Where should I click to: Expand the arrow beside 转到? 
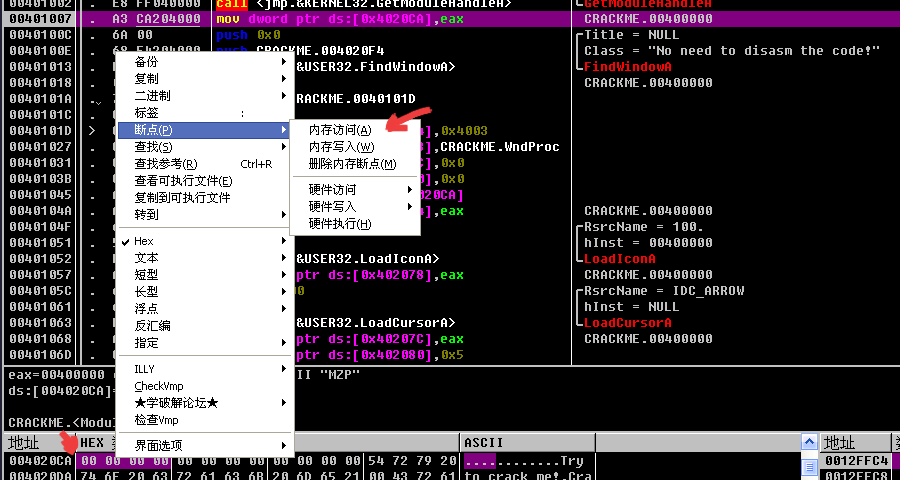(x=284, y=215)
